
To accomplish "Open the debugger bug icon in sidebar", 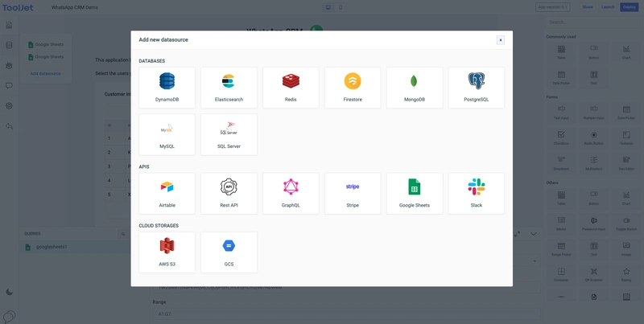I will [x=9, y=65].
